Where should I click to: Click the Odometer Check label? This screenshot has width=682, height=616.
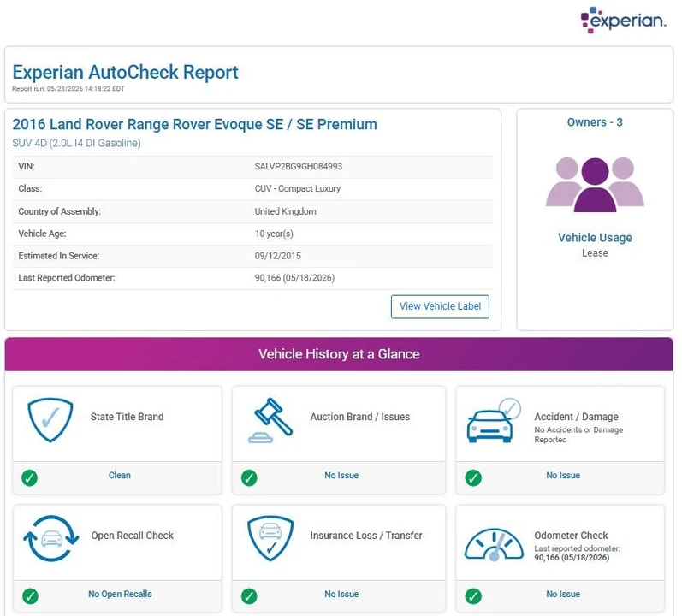pos(571,535)
